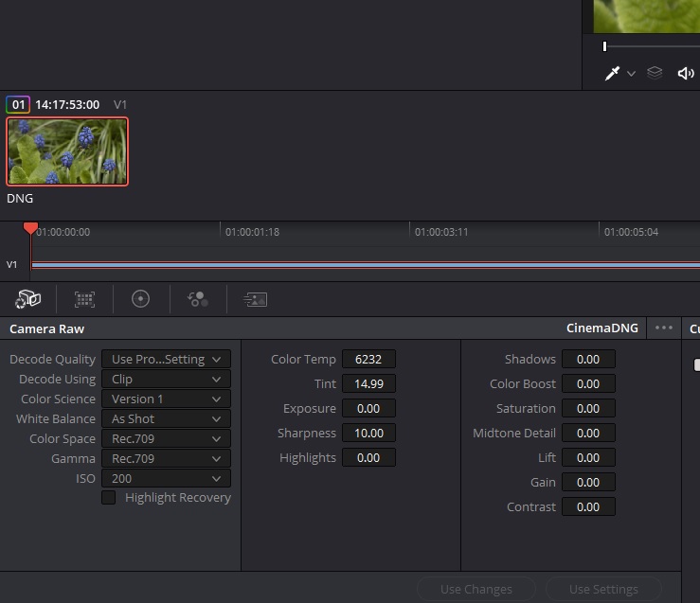Mute audio with the speaker icon
700x603 pixels.
pos(685,74)
